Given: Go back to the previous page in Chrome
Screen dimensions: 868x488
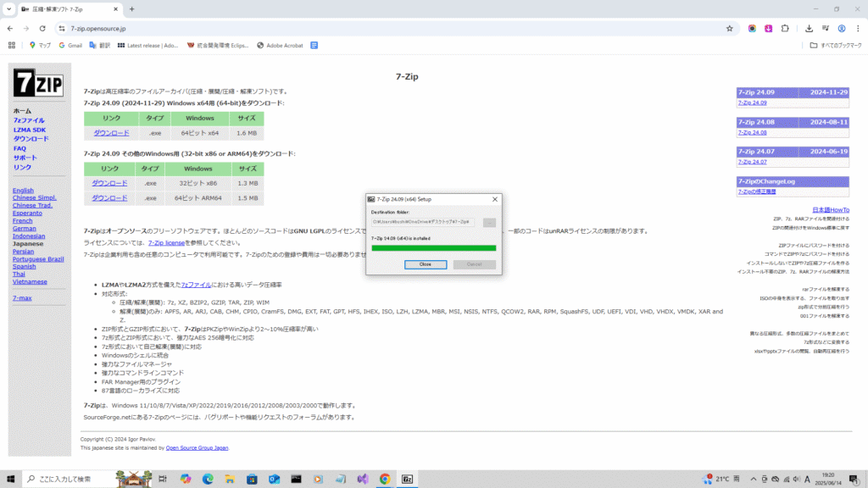Looking at the screenshot, I should click(x=10, y=28).
